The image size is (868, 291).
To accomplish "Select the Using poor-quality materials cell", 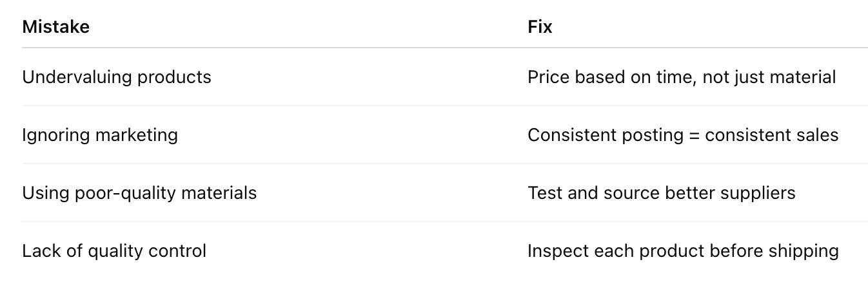I will (x=139, y=192).
